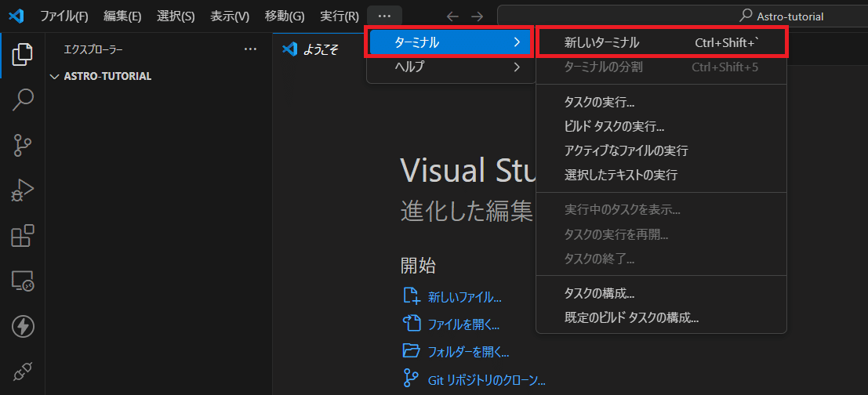868x395 pixels.
Task: Click the フォルダーを開く folder icon
Action: (412, 350)
